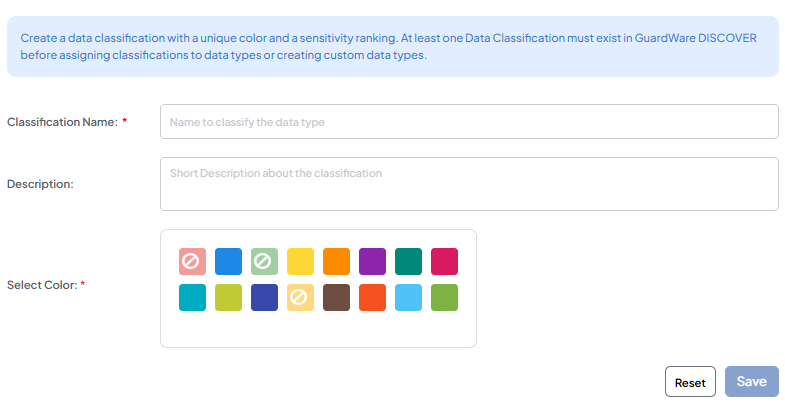The image size is (785, 402).
Task: Choose the light sky blue swatch
Action: [x=408, y=297]
